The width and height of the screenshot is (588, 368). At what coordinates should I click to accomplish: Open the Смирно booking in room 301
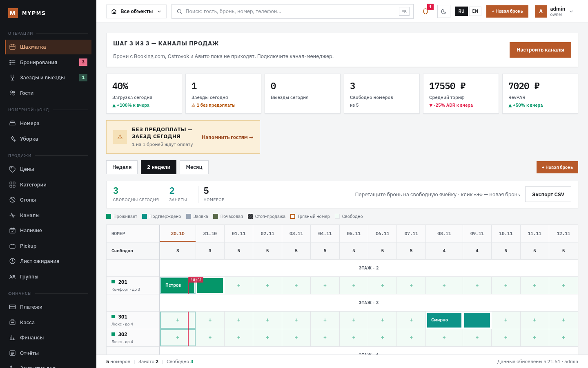[444, 320]
